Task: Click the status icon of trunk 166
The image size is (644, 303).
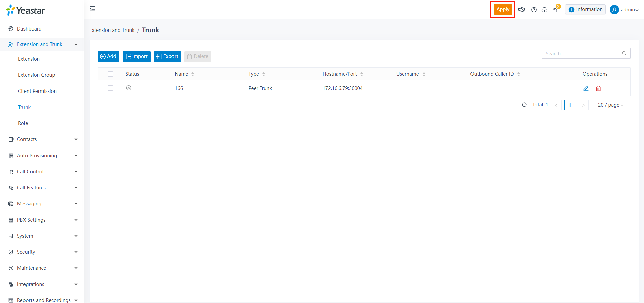Action: (129, 88)
